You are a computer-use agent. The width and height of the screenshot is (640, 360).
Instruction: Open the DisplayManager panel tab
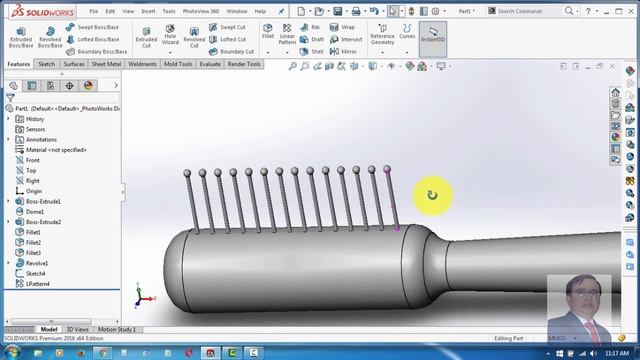(88, 86)
